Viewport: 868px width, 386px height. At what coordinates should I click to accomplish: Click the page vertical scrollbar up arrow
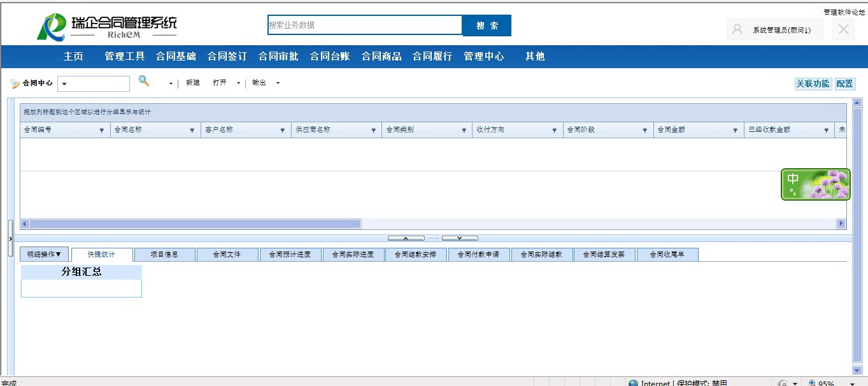[x=857, y=103]
